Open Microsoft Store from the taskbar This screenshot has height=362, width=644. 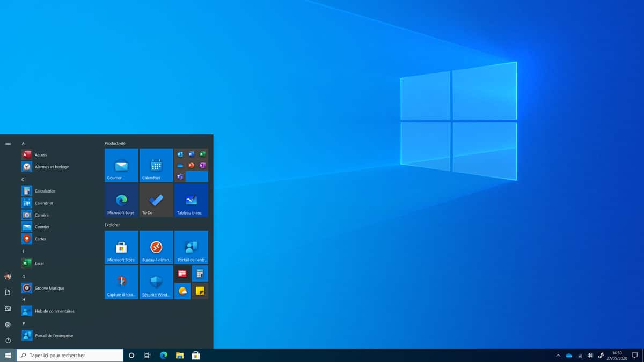[x=196, y=355]
